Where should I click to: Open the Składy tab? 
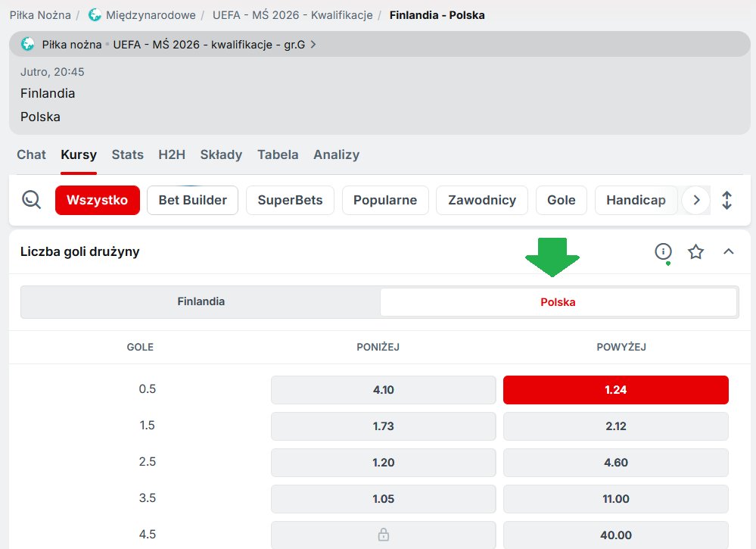coord(221,154)
